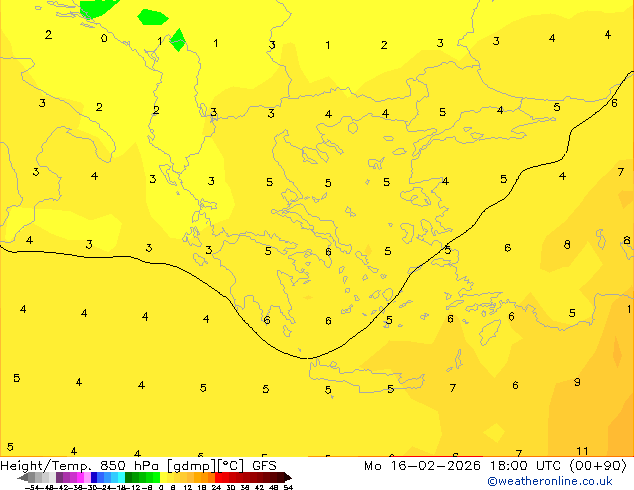
Task: Click the map temperature value 11
Action: click(582, 451)
